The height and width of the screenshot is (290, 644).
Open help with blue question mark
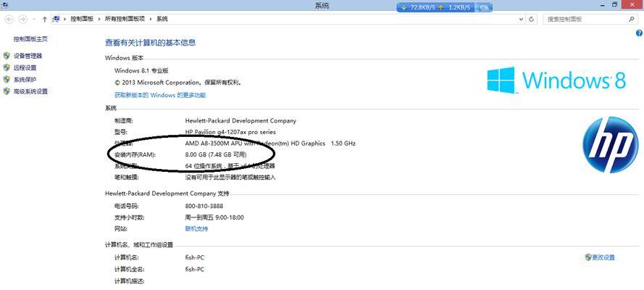pos(639,33)
